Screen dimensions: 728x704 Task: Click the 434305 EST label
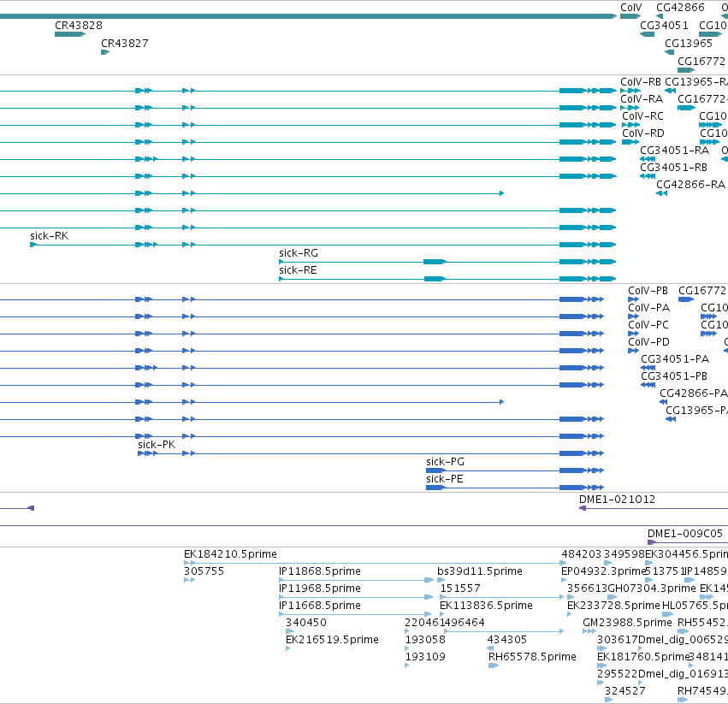click(x=507, y=640)
